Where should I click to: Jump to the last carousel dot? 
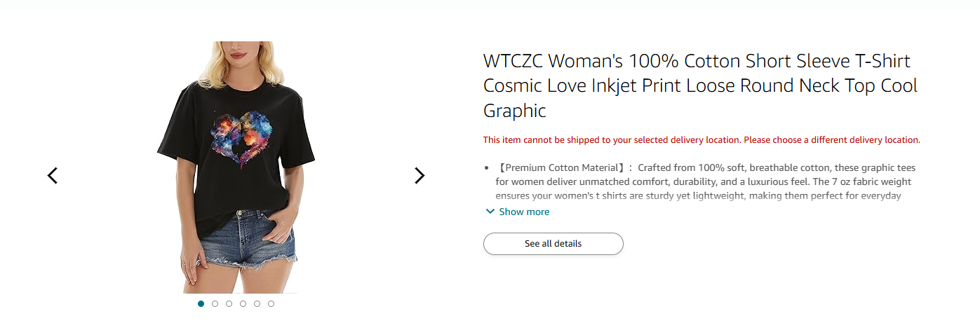coord(271,303)
